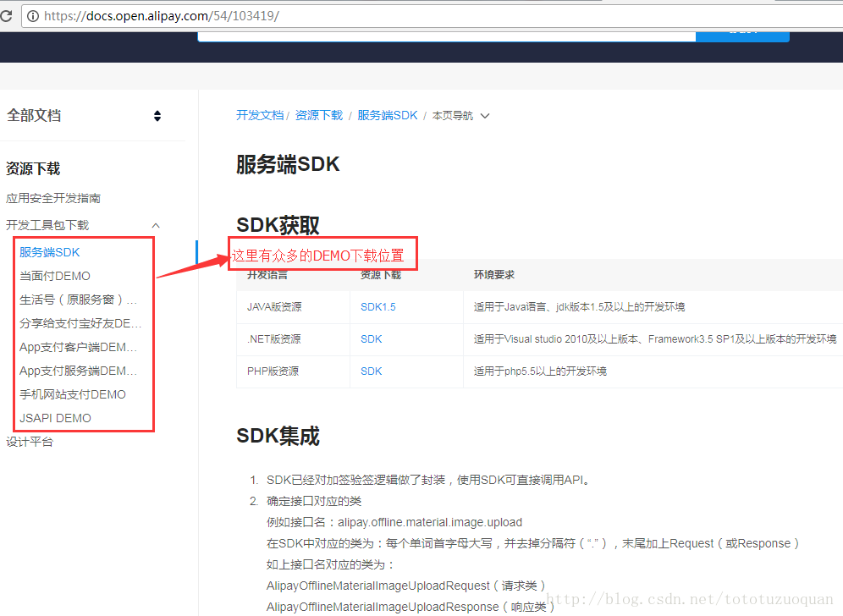
Task: Click AlipayOfflineMaterialImageUploadResponse class name text
Action: [x=383, y=607]
